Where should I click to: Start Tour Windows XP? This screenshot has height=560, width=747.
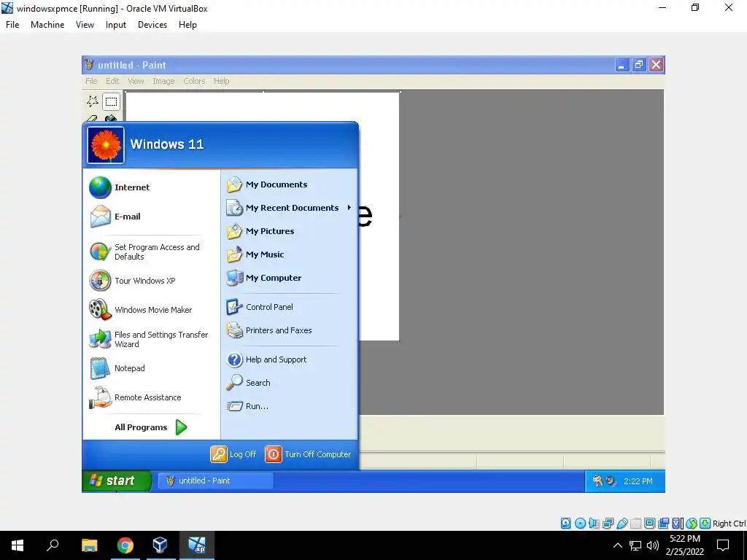(133, 281)
